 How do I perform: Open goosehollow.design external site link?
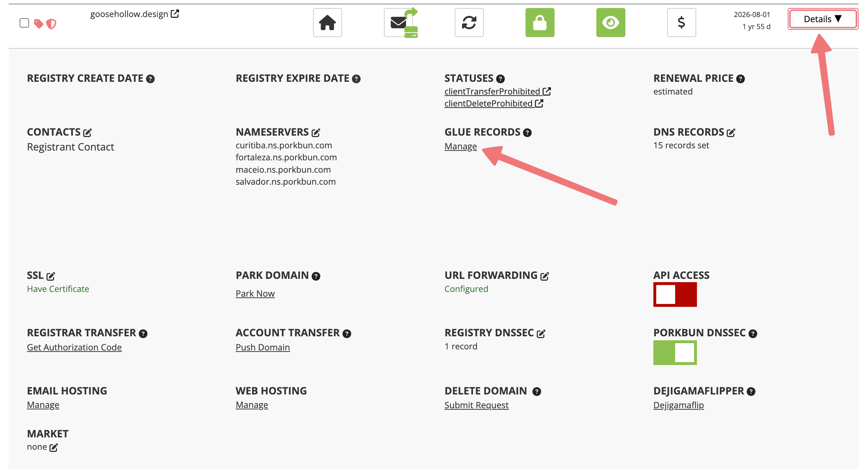[175, 14]
